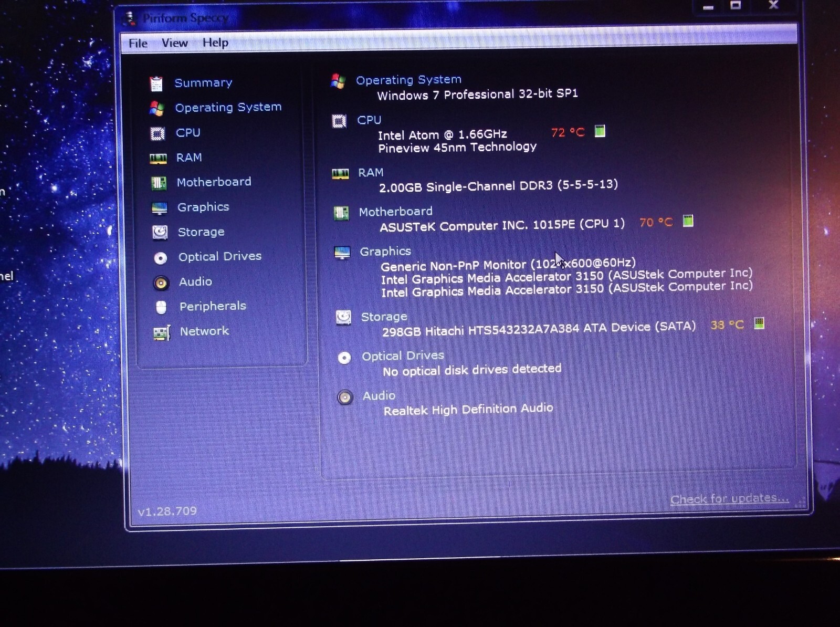Click the storage temperature reading 38 °C
Screen dimensions: 840x627
coord(727,325)
